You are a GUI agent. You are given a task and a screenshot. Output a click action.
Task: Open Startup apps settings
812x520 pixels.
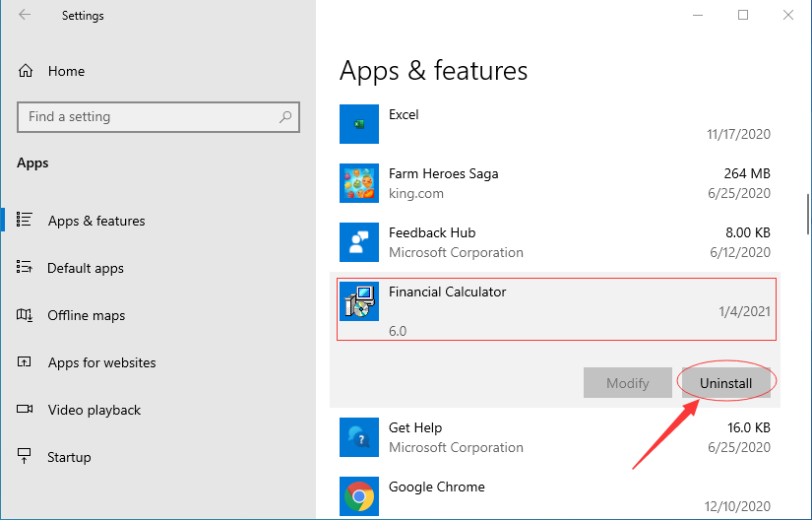(x=69, y=457)
